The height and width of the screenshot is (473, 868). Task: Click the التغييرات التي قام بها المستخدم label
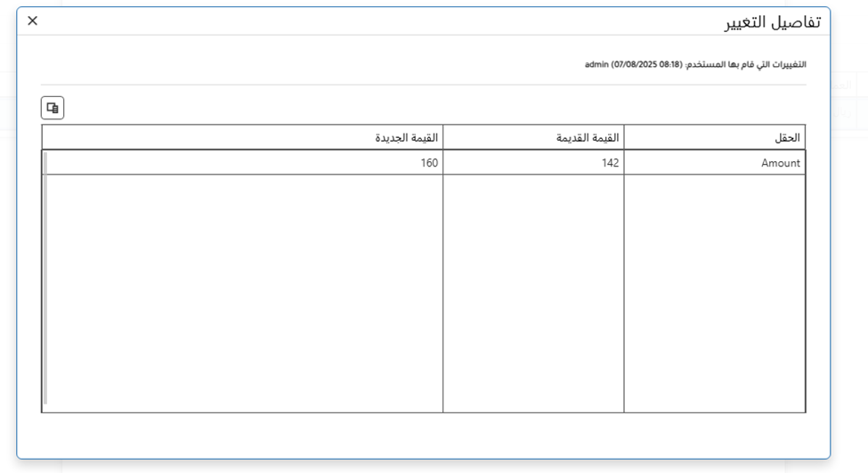(746, 65)
